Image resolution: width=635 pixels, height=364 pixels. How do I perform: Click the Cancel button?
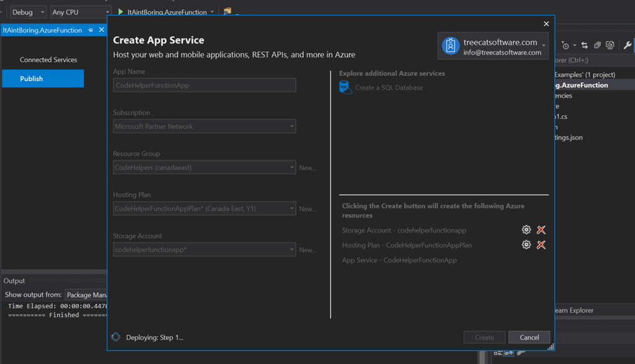click(530, 337)
